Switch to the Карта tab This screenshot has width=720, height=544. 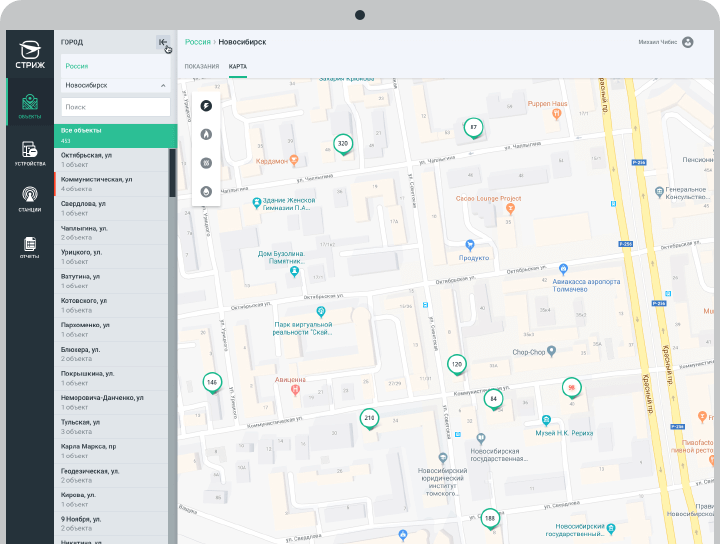point(237,66)
